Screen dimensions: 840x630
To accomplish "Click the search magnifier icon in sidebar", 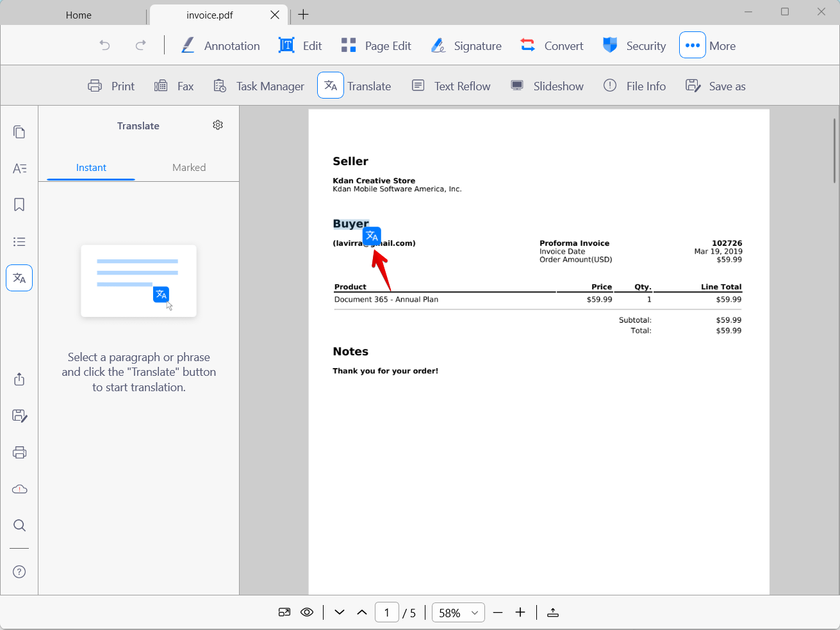I will pyautogui.click(x=19, y=526).
